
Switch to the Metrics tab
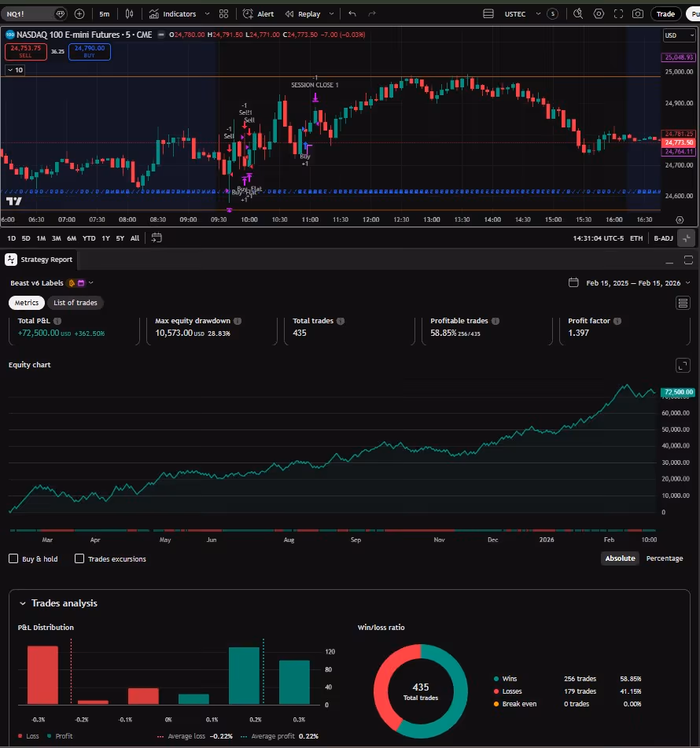point(27,303)
